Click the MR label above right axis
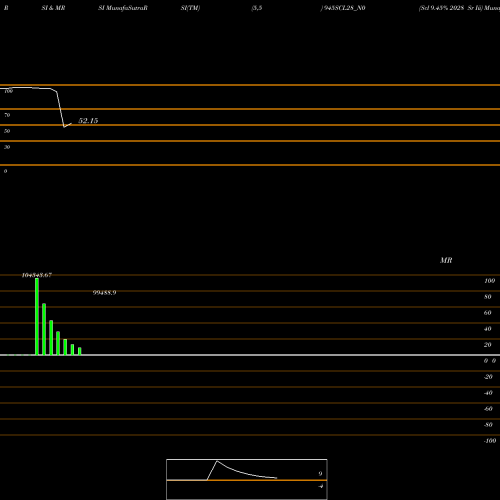500x500 pixels. tap(446, 260)
